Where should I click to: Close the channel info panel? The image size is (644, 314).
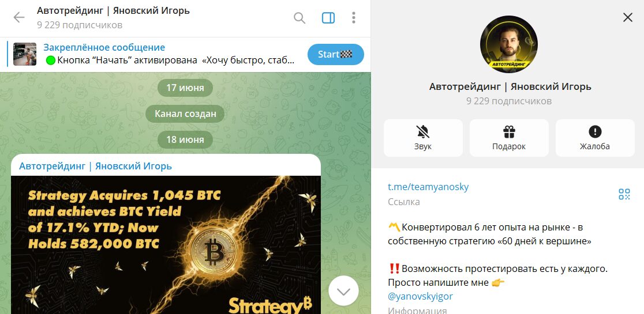pyautogui.click(x=628, y=17)
